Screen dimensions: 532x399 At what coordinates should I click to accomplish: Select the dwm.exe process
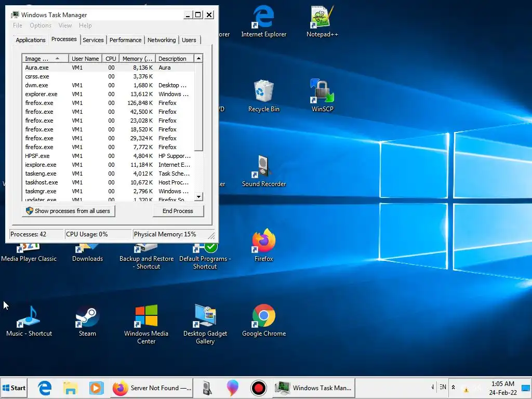[x=108, y=85]
